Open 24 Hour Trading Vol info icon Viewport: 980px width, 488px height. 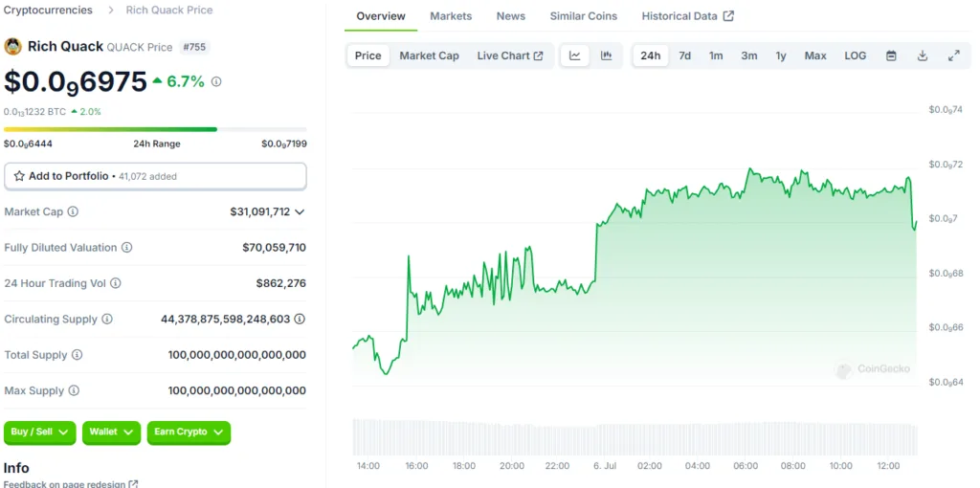116,283
